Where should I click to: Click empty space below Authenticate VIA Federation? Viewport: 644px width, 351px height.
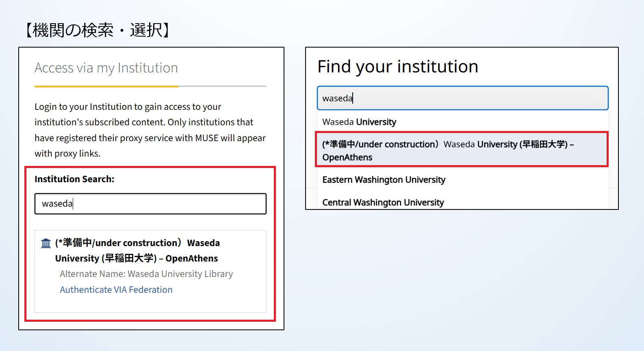150,304
